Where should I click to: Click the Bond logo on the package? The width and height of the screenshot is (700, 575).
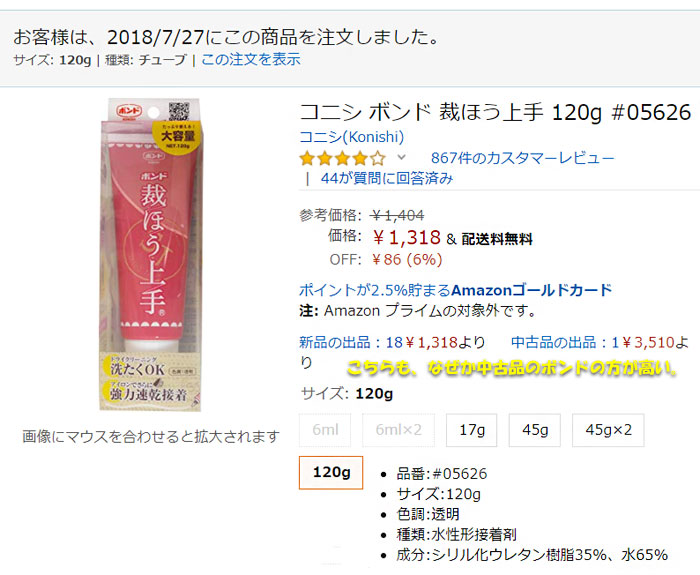129,111
